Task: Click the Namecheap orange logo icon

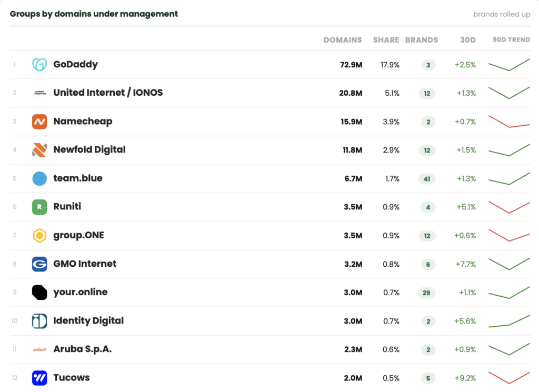Action: pyautogui.click(x=39, y=122)
